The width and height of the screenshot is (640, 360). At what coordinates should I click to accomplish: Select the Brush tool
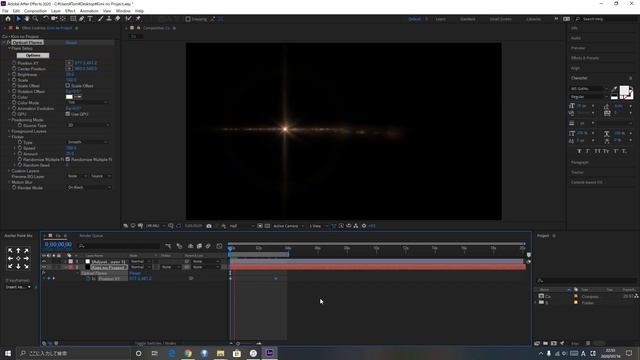(100, 19)
